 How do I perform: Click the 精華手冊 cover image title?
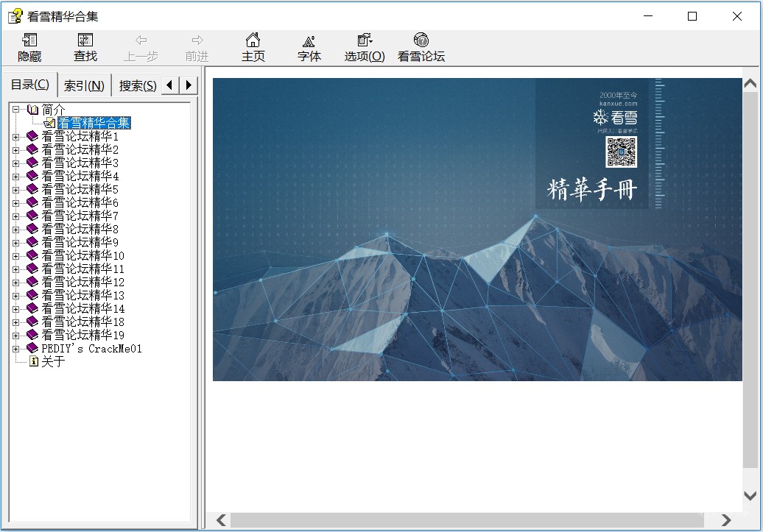coord(592,189)
